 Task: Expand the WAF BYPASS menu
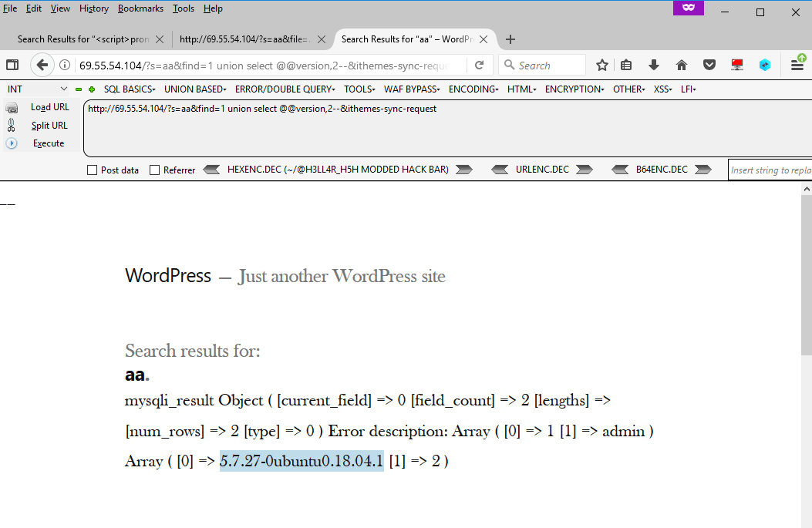[412, 89]
